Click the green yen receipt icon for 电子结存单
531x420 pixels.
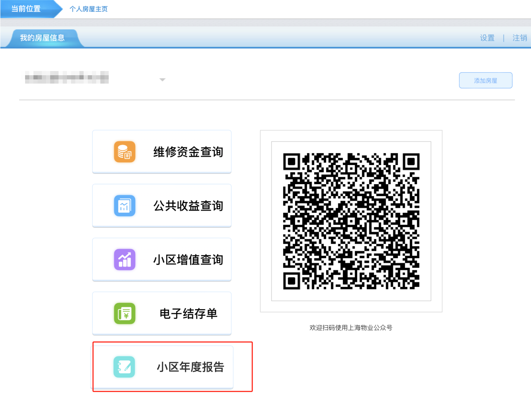(124, 313)
